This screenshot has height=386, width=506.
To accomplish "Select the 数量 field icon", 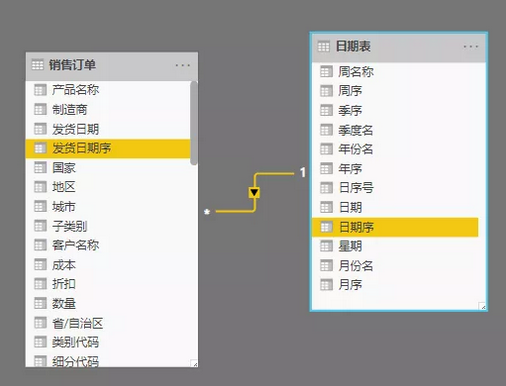I will [40, 304].
